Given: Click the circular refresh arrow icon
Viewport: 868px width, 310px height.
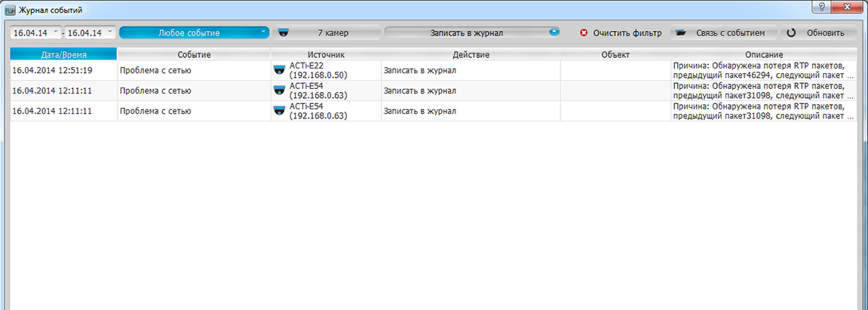Looking at the screenshot, I should click(791, 33).
